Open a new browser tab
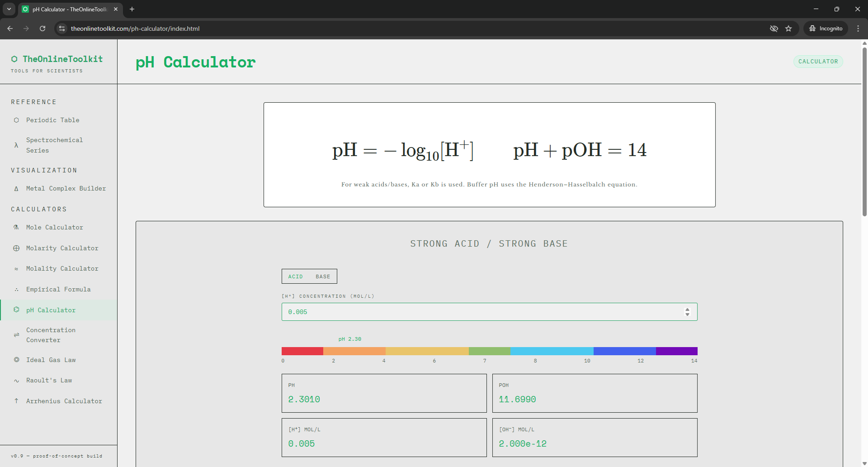The image size is (868, 467). point(132,9)
